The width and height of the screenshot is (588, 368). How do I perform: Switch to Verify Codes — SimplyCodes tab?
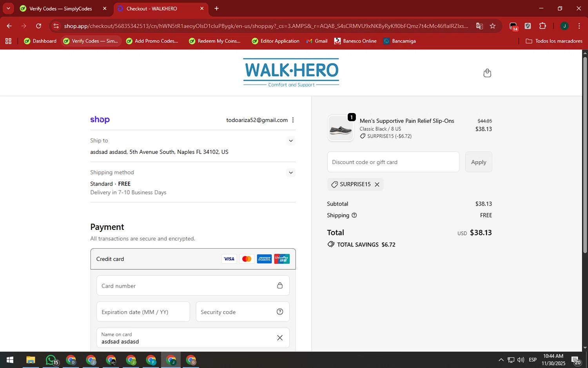(x=61, y=9)
